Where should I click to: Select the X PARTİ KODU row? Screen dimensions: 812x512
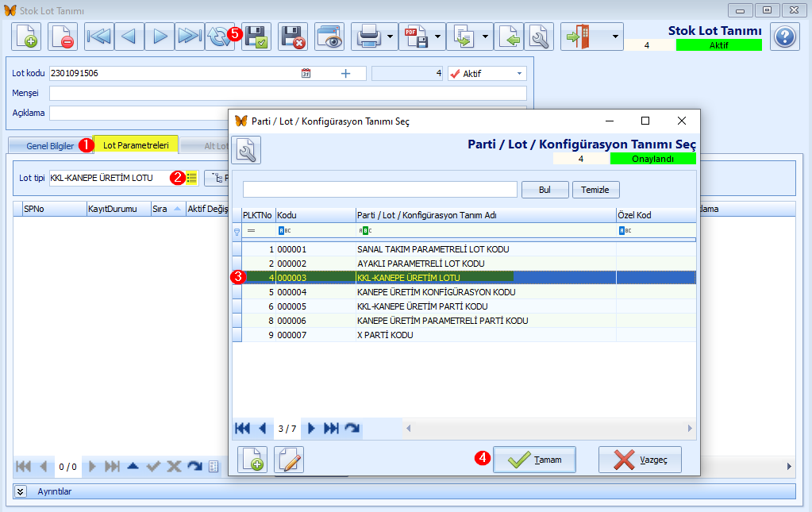tap(385, 335)
